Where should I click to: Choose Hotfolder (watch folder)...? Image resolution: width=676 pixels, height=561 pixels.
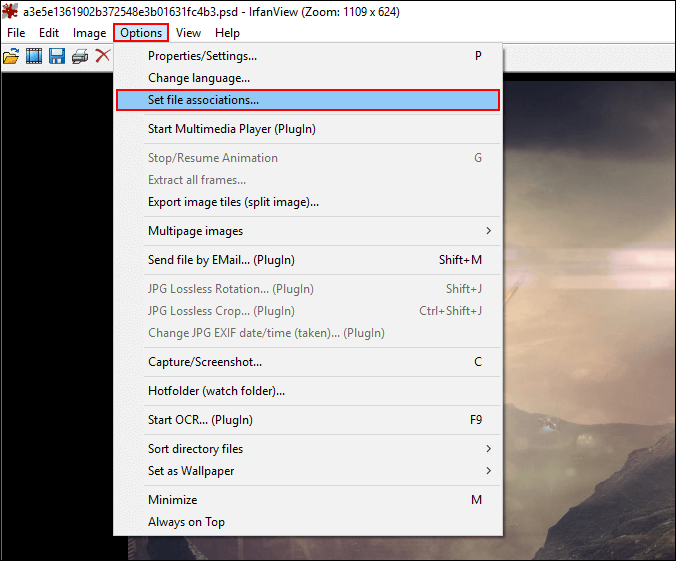[308, 391]
